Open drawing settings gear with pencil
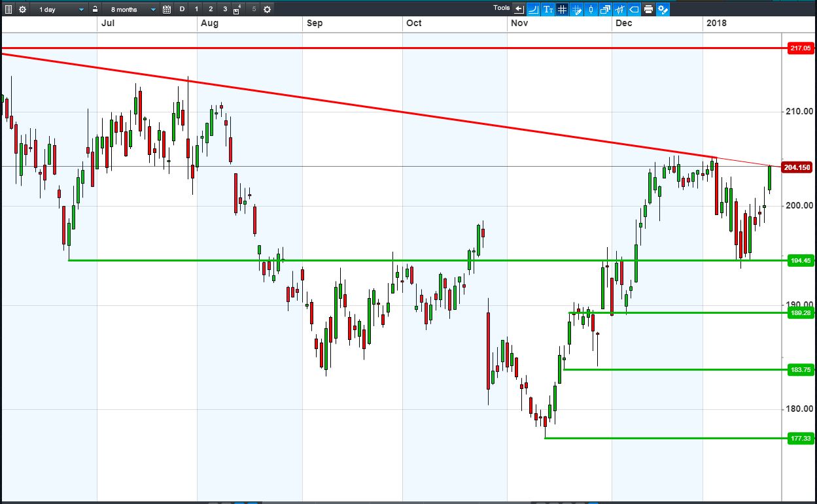This screenshot has height=504, width=817. pyautogui.click(x=663, y=9)
